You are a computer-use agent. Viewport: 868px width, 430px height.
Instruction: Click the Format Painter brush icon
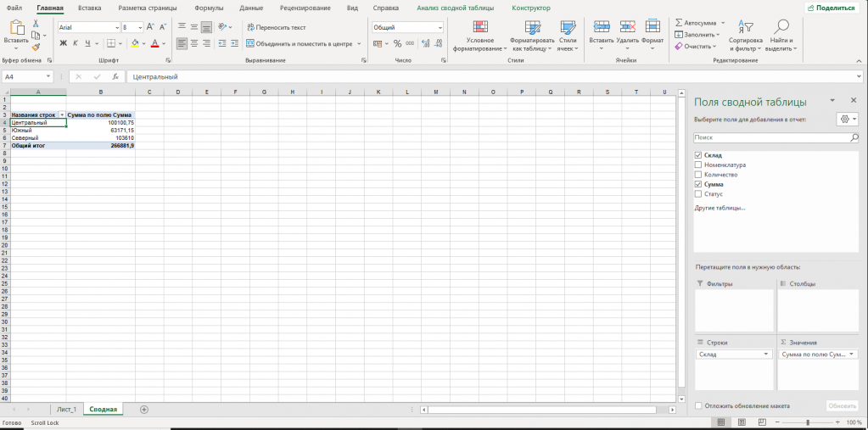click(36, 48)
